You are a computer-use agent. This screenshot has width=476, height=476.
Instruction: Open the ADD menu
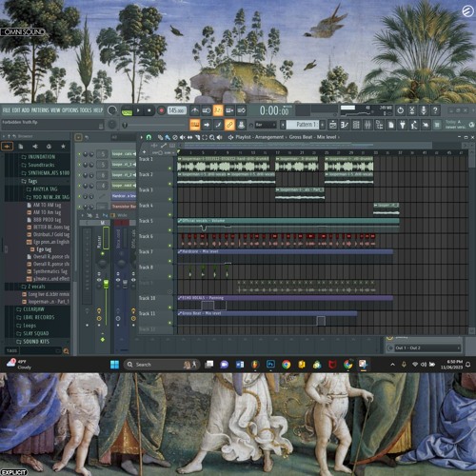point(26,110)
